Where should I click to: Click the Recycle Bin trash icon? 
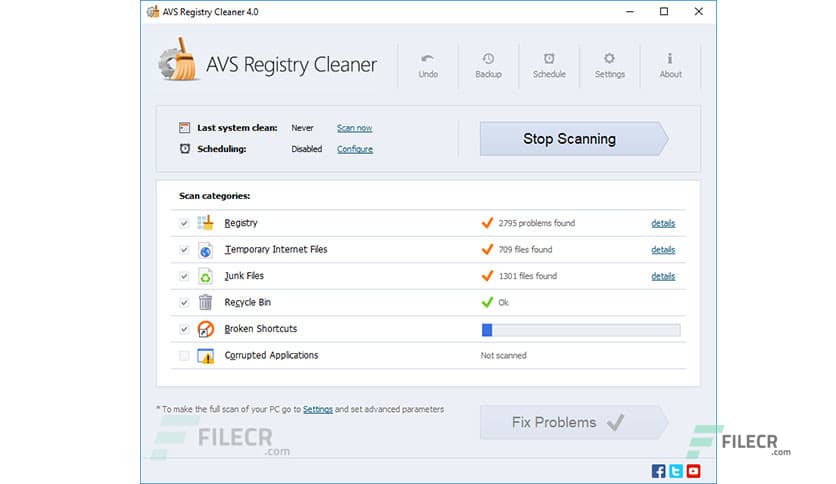[x=206, y=302]
